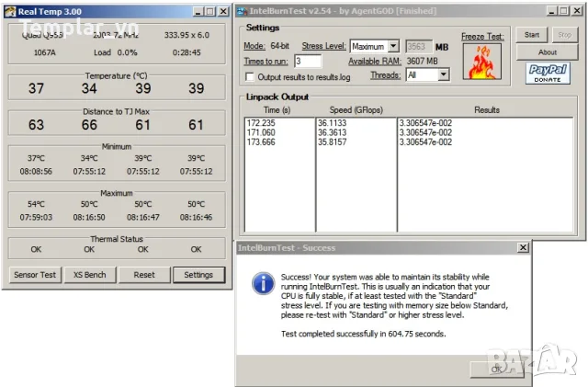Confirm the Success dialog with OK
The width and height of the screenshot is (588, 387).
[497, 370]
